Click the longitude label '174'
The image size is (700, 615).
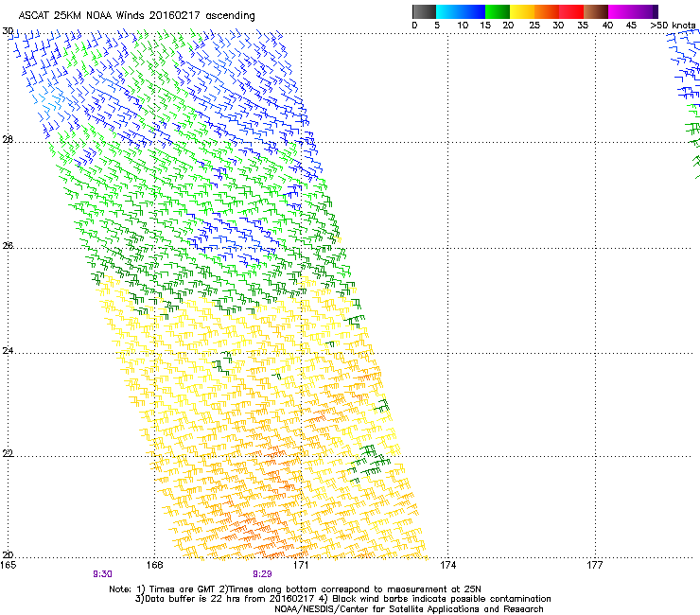[x=447, y=565]
